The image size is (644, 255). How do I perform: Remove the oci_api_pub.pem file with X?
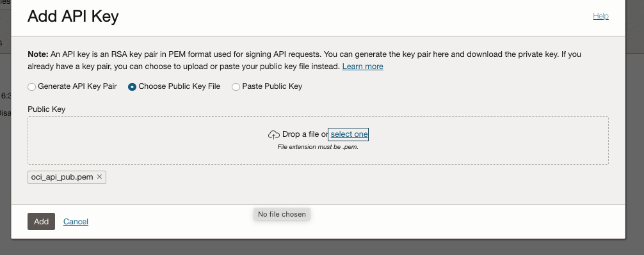[99, 176]
